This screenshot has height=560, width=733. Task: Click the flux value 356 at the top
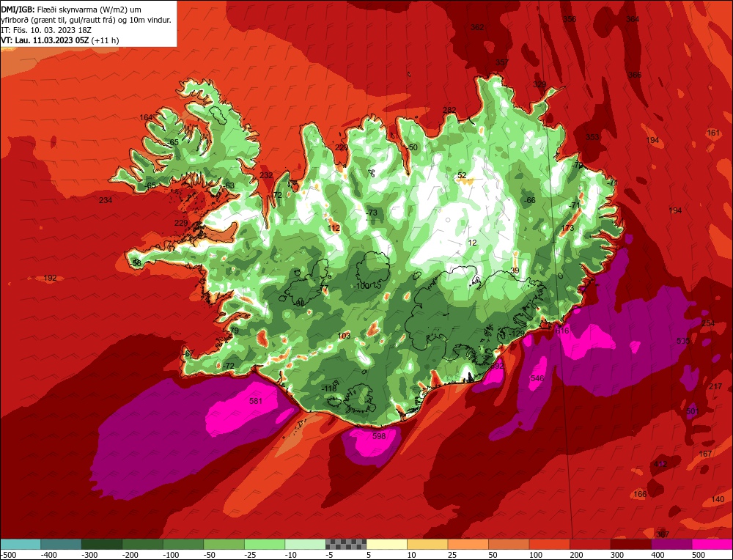pos(570,19)
